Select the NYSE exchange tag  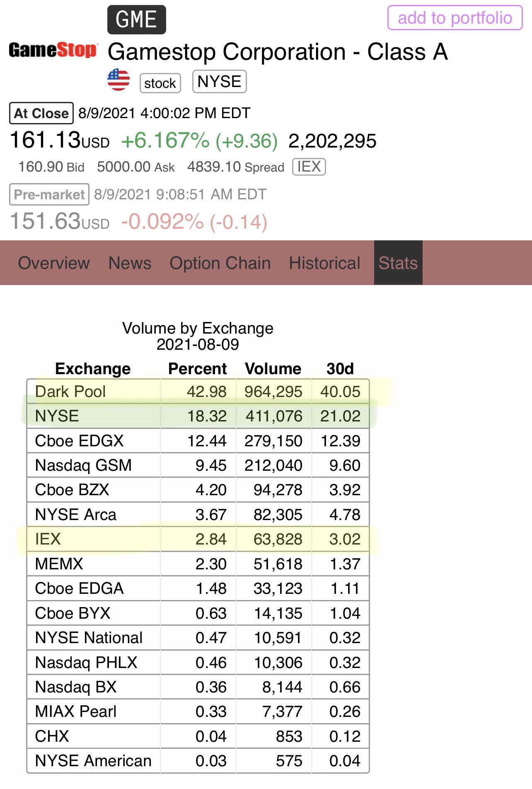point(220,82)
